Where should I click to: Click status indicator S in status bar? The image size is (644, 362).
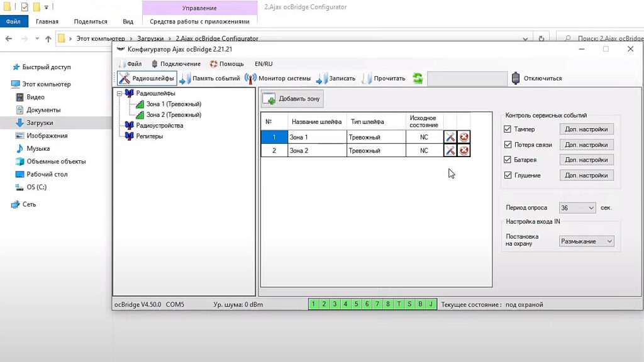point(409,304)
